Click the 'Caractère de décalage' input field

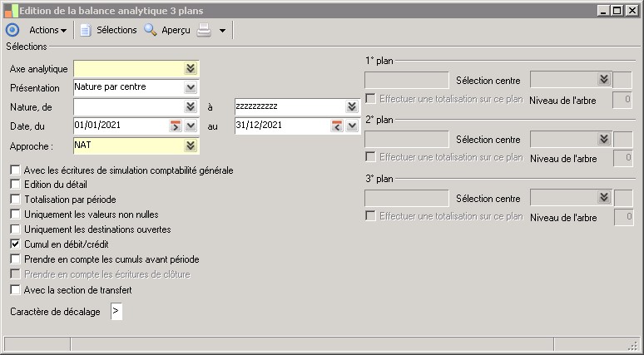pyautogui.click(x=116, y=312)
